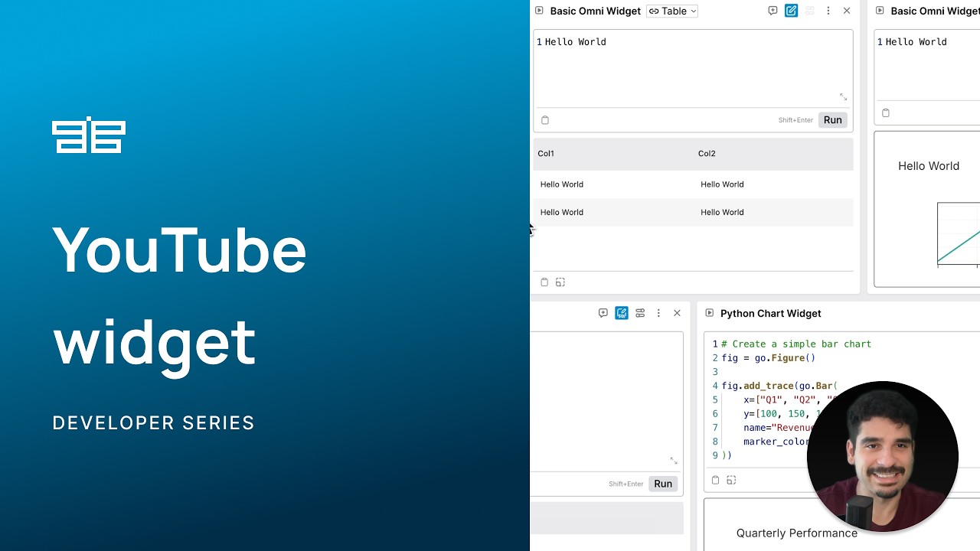Click the presenter webcam thumbnail
Viewport: 980px width, 551px height.
(x=883, y=456)
